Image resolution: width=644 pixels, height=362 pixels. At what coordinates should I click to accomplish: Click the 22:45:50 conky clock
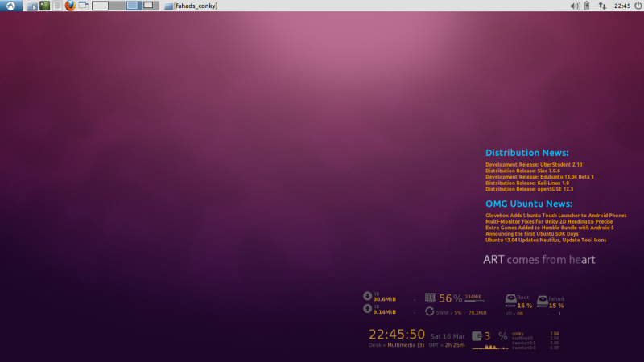[397, 334]
